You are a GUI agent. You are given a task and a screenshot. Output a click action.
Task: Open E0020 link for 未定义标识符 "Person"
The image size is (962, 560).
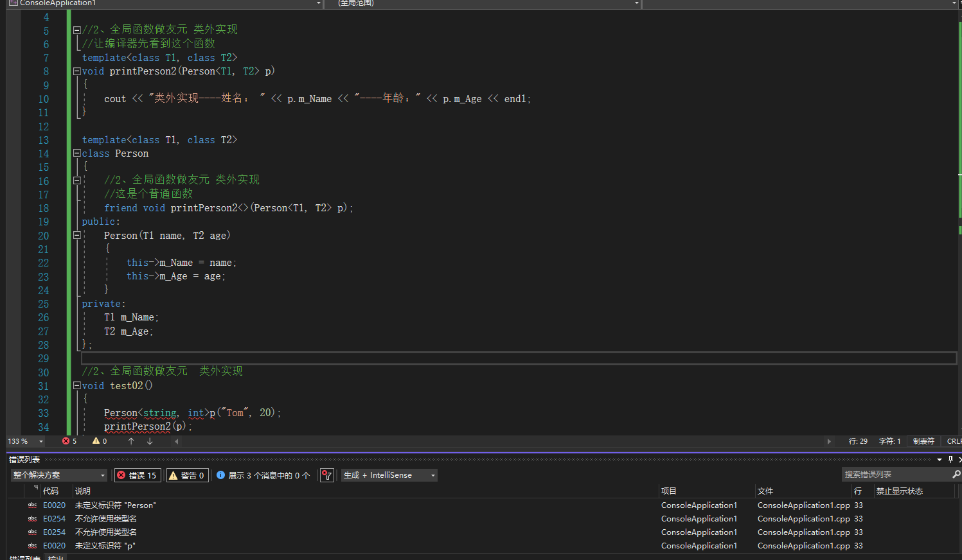55,505
